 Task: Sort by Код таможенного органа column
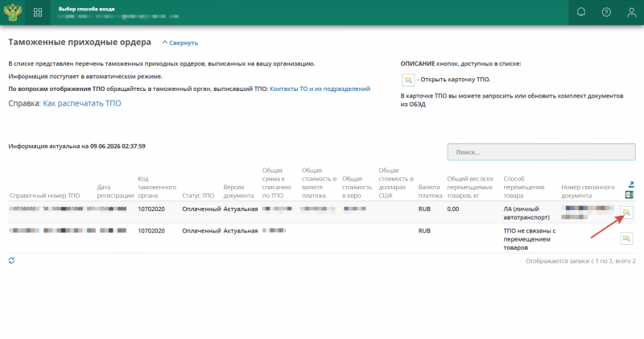(x=157, y=187)
